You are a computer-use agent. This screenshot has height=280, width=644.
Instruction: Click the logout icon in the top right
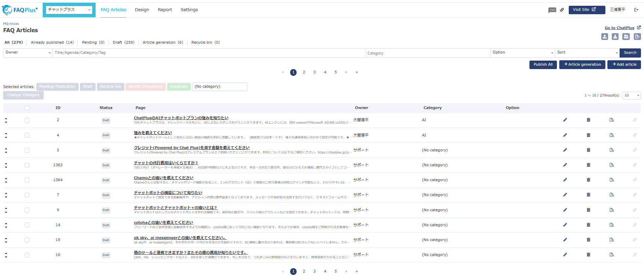(x=636, y=10)
